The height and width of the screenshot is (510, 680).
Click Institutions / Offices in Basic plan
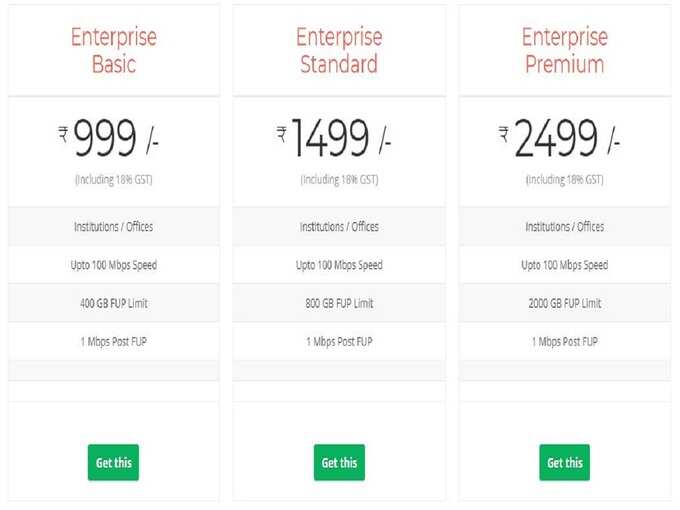coord(114,227)
